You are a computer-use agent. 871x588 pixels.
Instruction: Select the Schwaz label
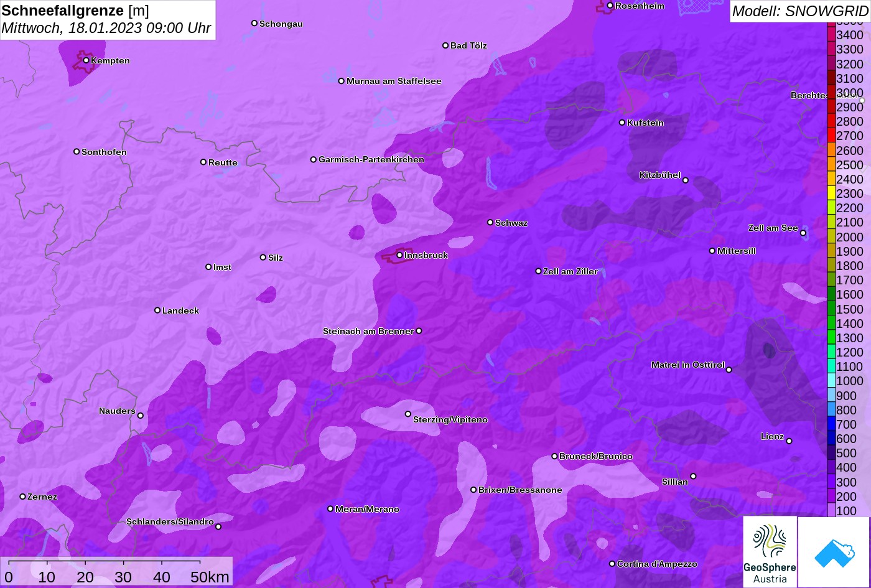[511, 223]
